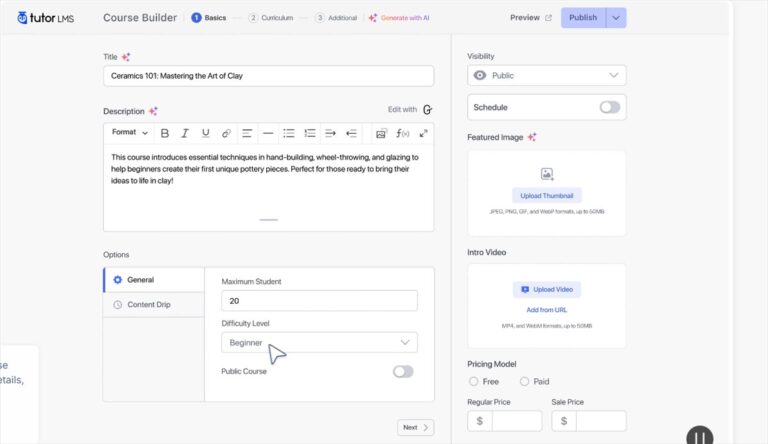Click the Maximum Student input field

319,300
